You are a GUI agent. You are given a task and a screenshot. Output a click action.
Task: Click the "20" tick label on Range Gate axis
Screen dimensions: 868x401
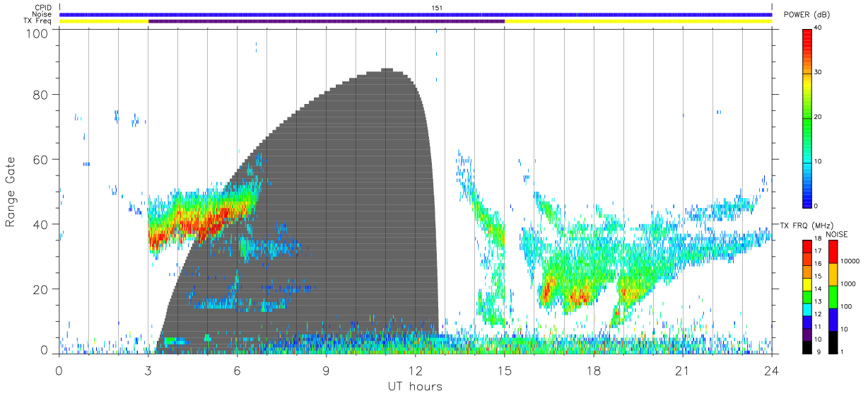point(42,289)
